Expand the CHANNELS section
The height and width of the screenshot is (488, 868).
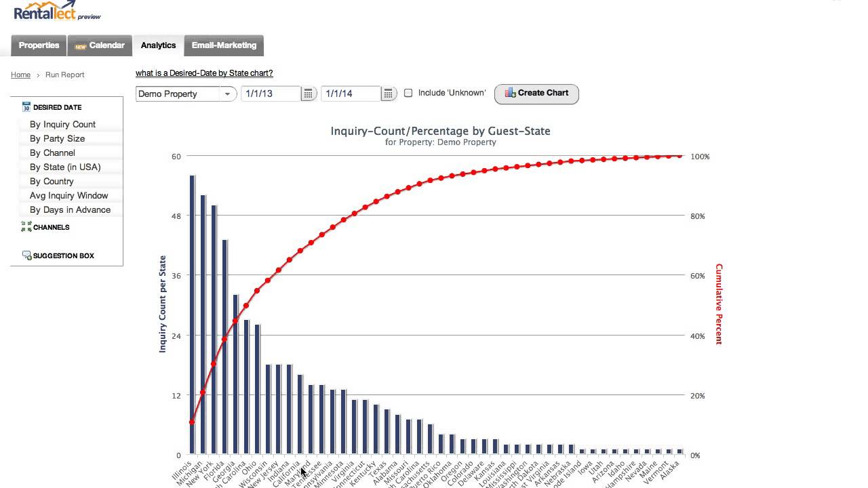(52, 227)
